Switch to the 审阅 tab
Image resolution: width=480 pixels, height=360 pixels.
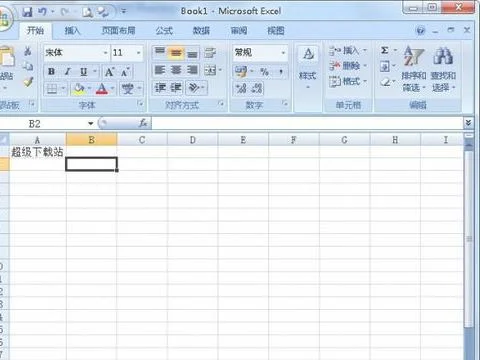(x=239, y=31)
